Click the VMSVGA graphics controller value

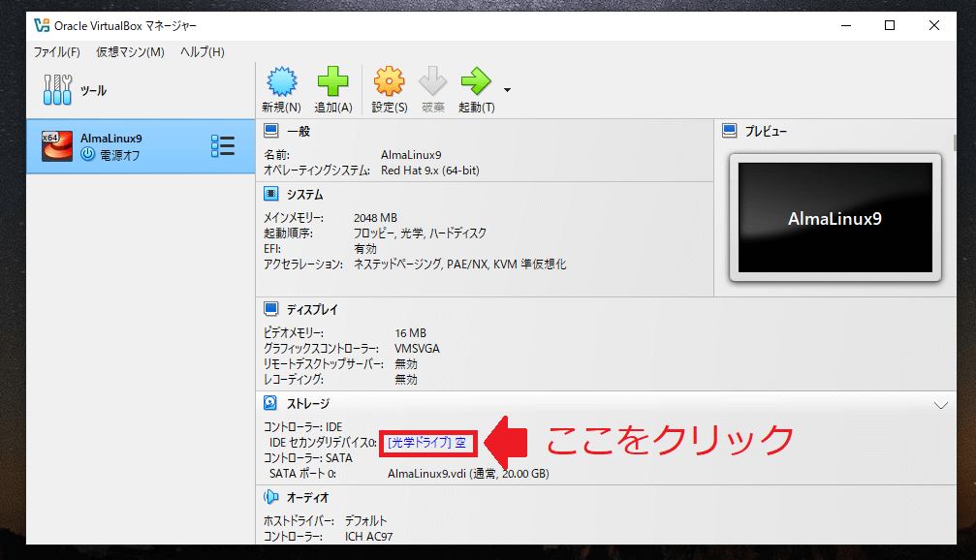pyautogui.click(x=417, y=349)
